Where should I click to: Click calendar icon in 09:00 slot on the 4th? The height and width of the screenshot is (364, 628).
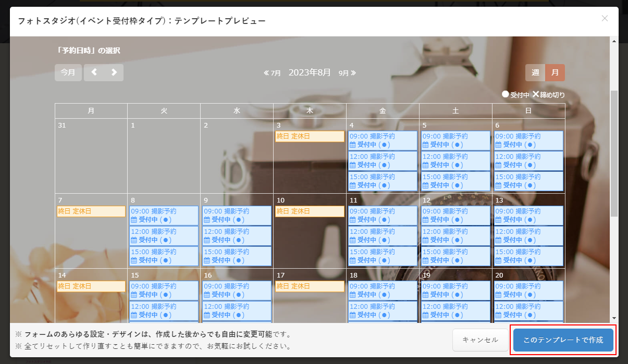[x=352, y=145]
